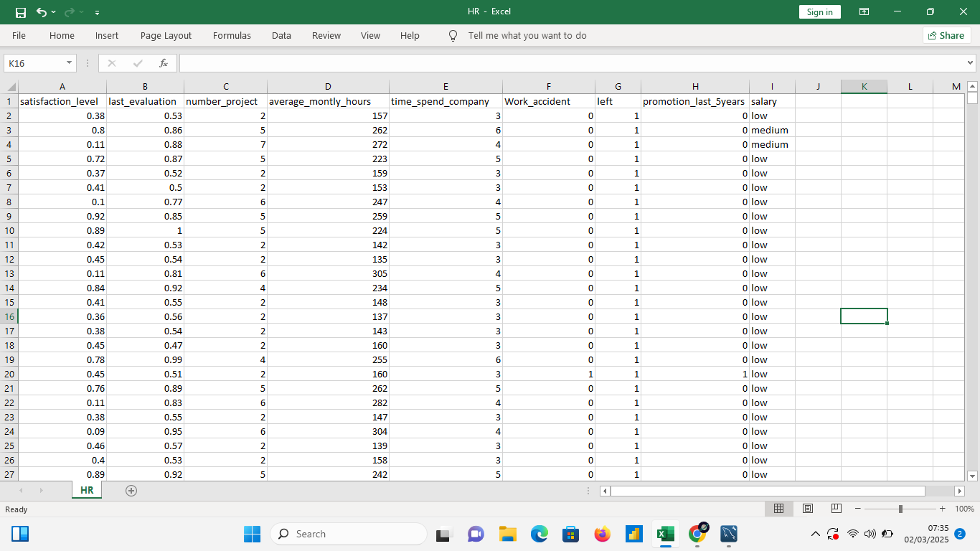Screen dimensions: 980x551
Task: Click the taskbar Search box
Action: click(x=349, y=534)
